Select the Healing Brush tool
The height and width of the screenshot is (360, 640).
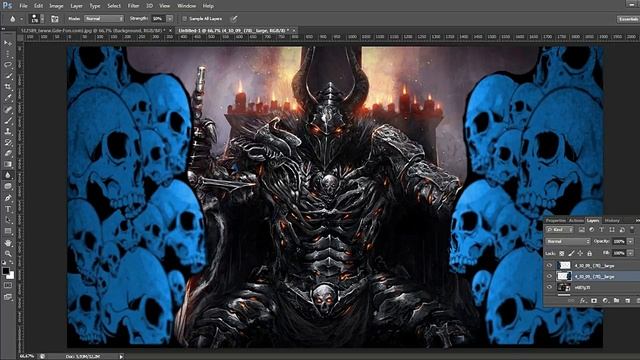pos(8,109)
